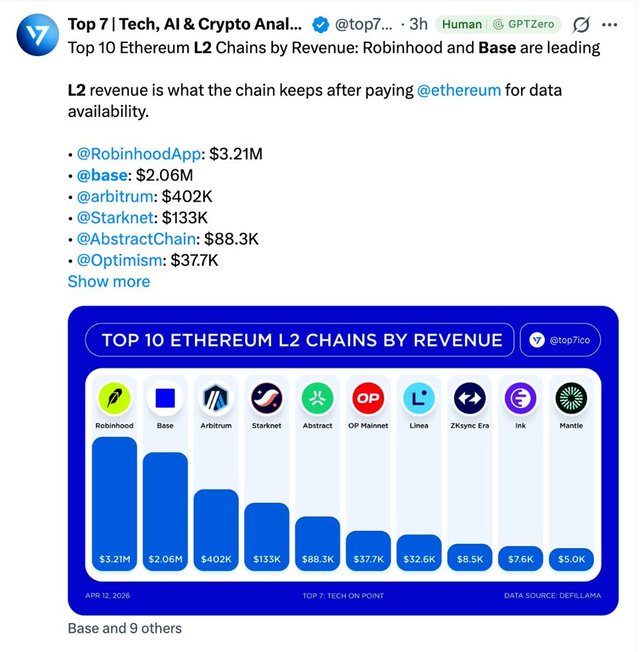Image resolution: width=644 pixels, height=652 pixels.
Task: Open the @RobinhoodApp mention link
Action: click(139, 154)
